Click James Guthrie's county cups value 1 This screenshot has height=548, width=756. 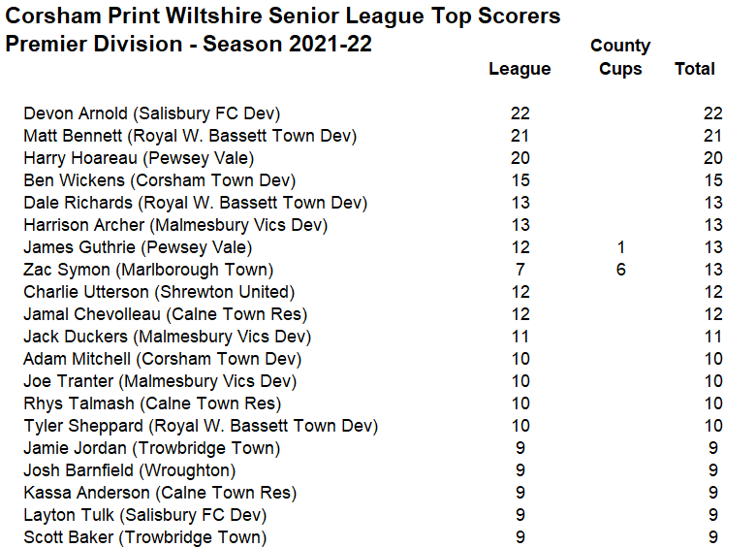coord(621,247)
